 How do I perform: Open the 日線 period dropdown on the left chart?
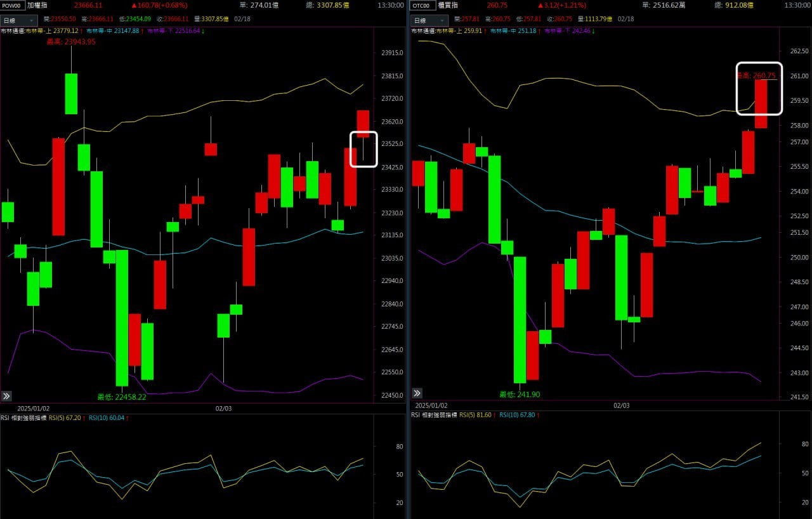pos(20,20)
